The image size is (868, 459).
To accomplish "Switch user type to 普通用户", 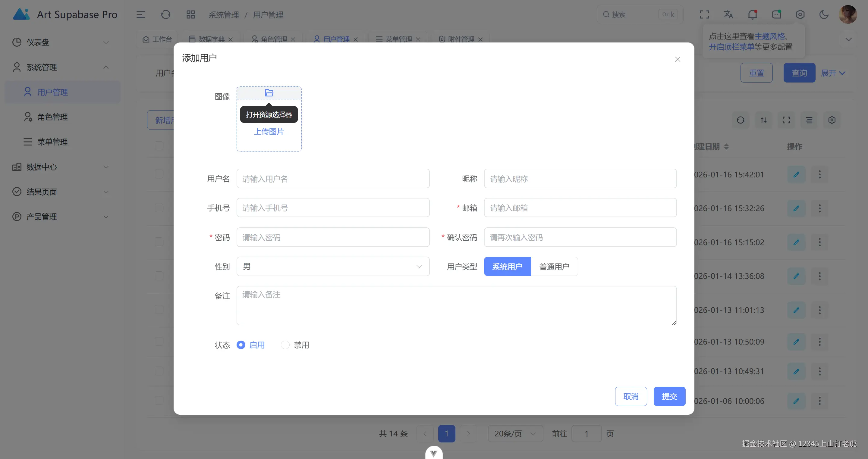I will click(554, 266).
